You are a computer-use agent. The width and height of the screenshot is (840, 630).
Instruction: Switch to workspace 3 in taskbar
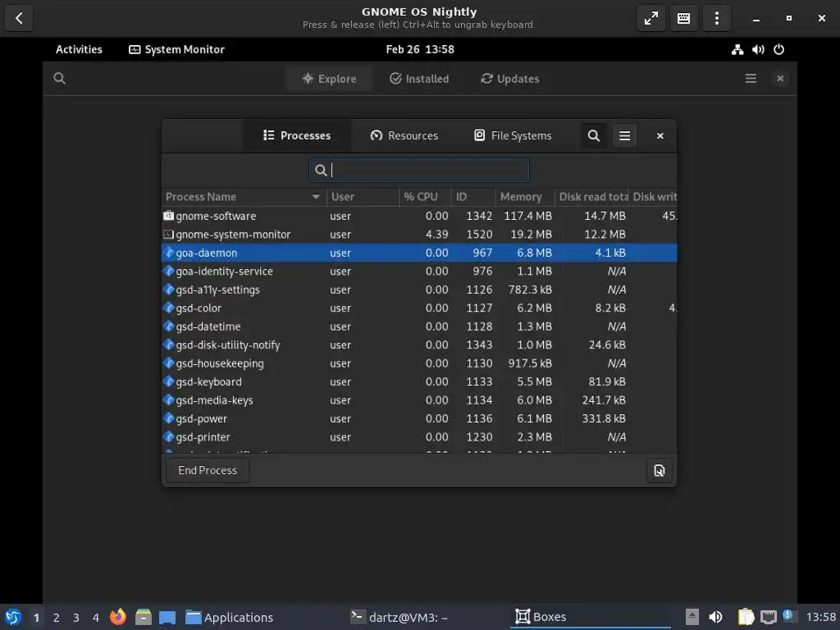pyautogui.click(x=76, y=618)
